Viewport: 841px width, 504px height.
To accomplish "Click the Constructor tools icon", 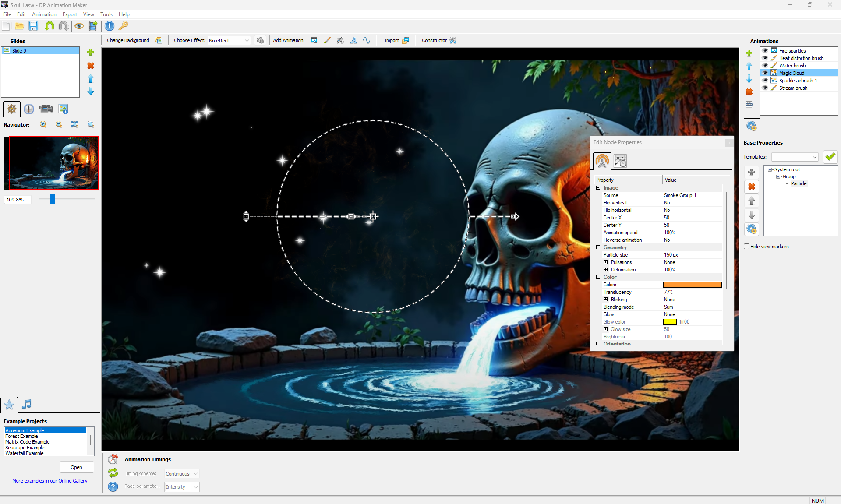I will (x=452, y=40).
